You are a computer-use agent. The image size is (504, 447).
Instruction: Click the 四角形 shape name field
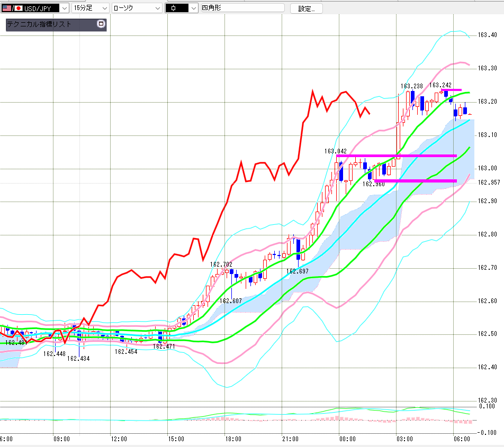[242, 8]
